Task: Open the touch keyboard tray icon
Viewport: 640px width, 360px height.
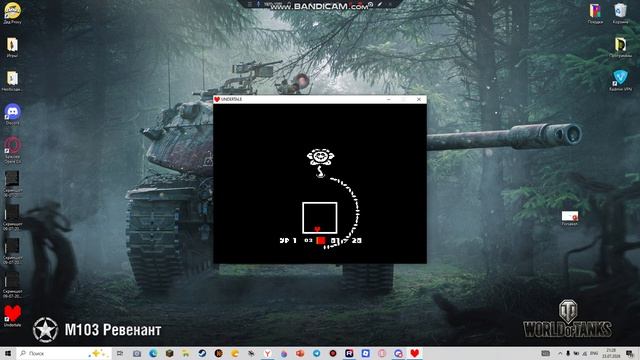Action: point(545,353)
